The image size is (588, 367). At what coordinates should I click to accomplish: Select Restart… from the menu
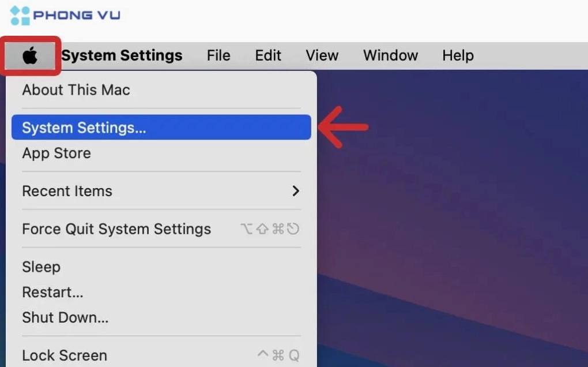pos(52,292)
